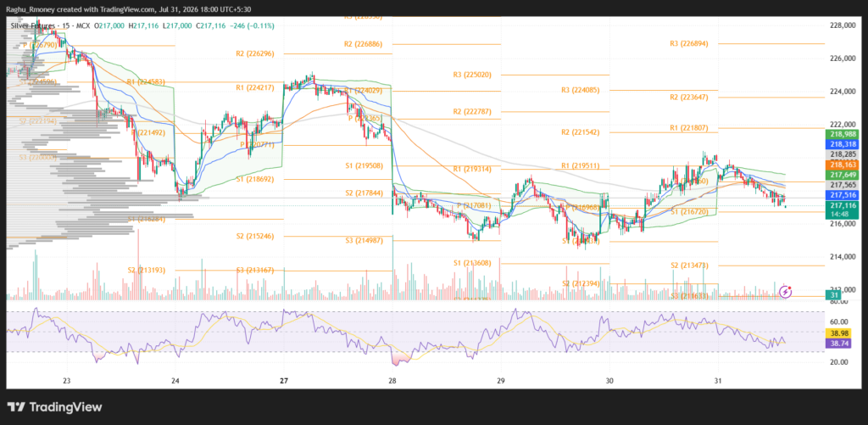
Task: Click the gray 218,285 price label
Action: tap(842, 154)
